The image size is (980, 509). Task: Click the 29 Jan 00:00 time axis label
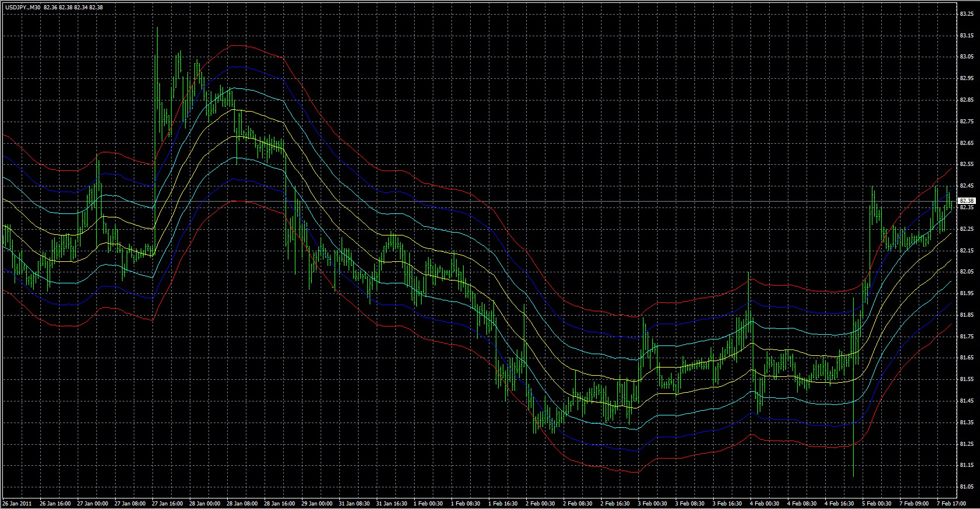[x=317, y=503]
